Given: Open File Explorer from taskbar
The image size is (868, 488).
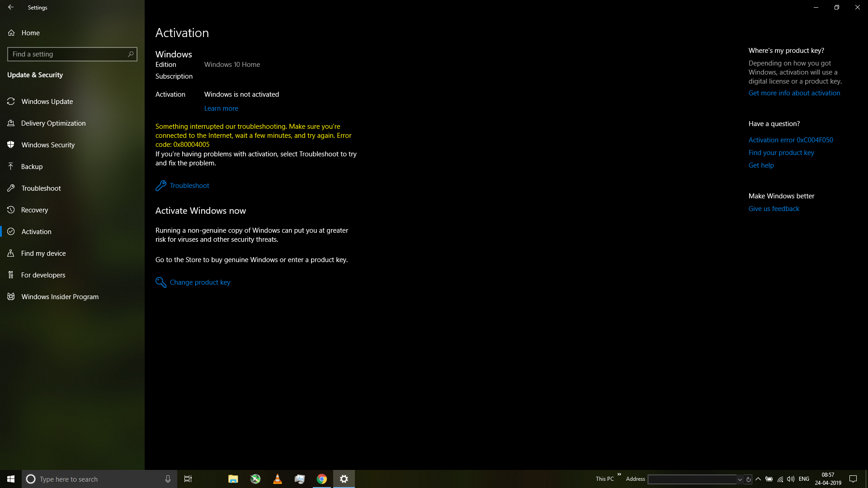Looking at the screenshot, I should coord(233,479).
